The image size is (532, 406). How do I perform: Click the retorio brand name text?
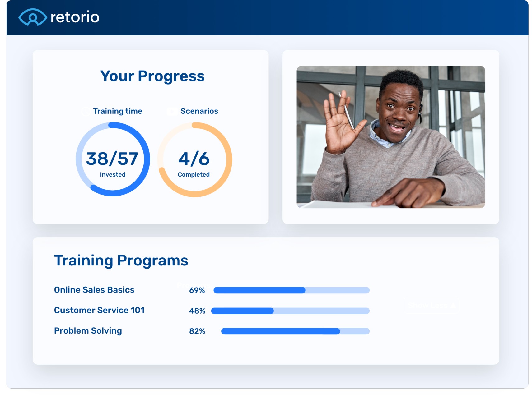(x=75, y=17)
